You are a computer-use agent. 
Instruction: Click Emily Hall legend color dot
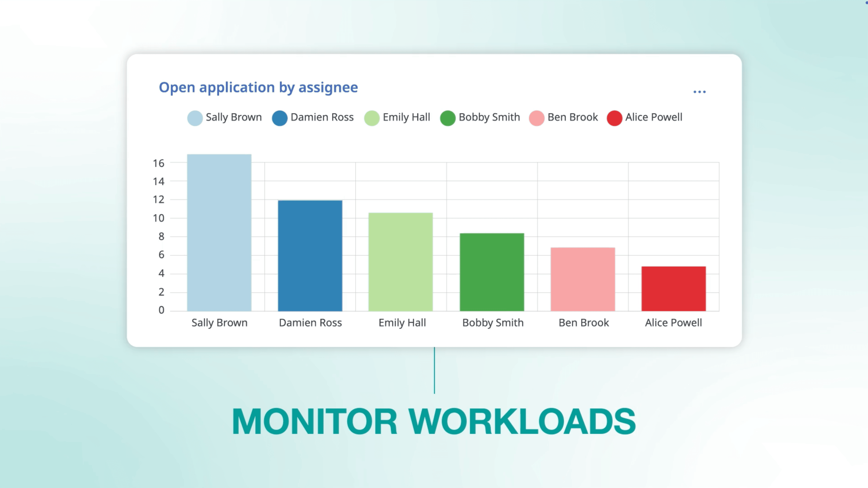pyautogui.click(x=372, y=118)
